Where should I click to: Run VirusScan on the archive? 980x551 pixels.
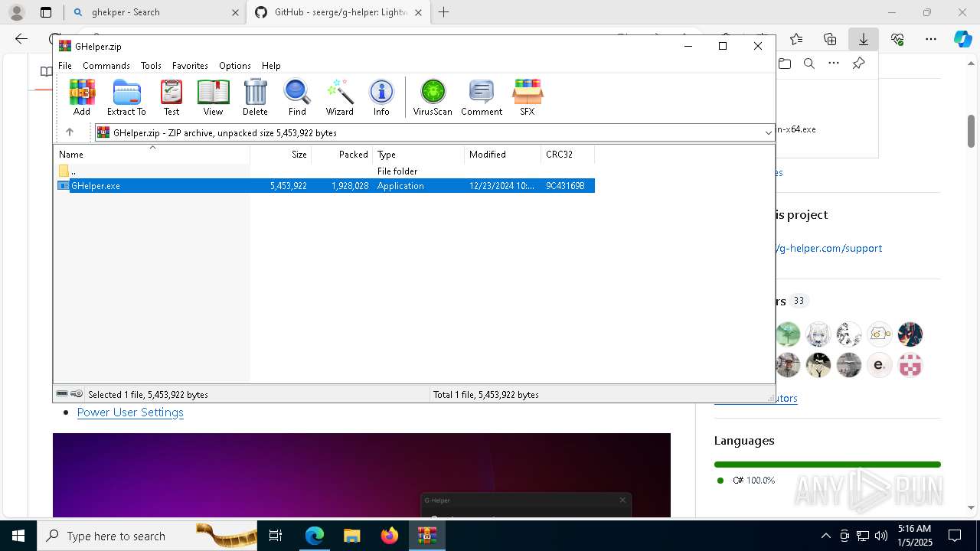pyautogui.click(x=433, y=97)
